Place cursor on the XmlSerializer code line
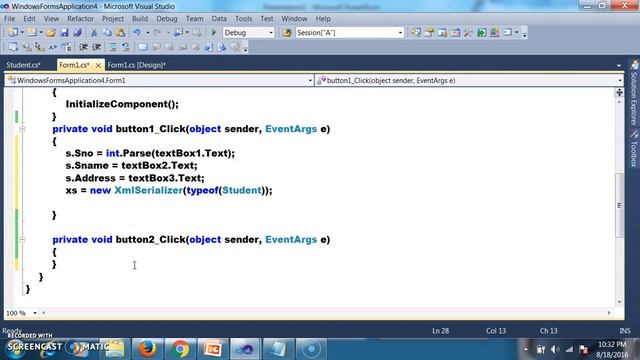The height and width of the screenshot is (360, 640). coord(169,190)
